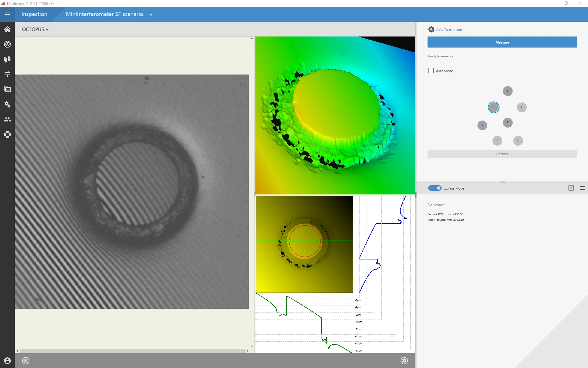Click the 2D height map thumbnail
588x368 pixels.
(304, 244)
